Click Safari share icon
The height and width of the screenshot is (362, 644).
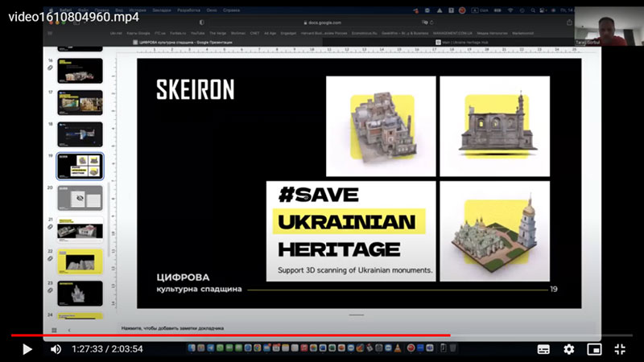tap(569, 23)
